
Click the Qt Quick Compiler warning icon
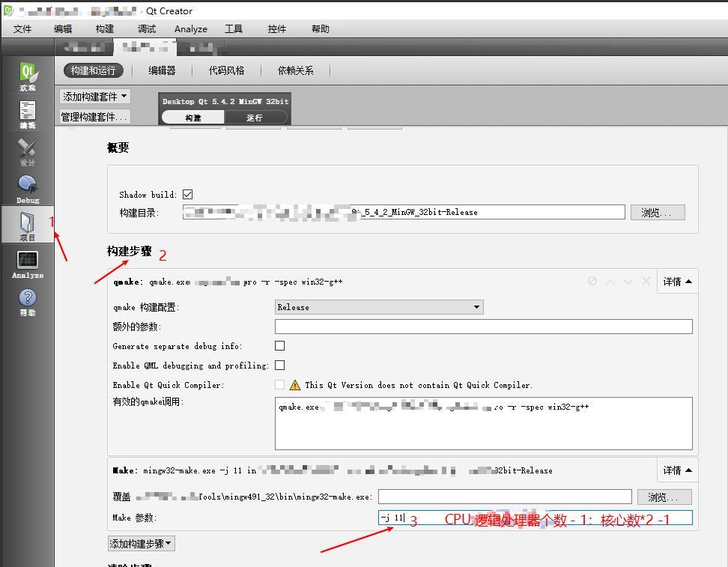(295, 385)
